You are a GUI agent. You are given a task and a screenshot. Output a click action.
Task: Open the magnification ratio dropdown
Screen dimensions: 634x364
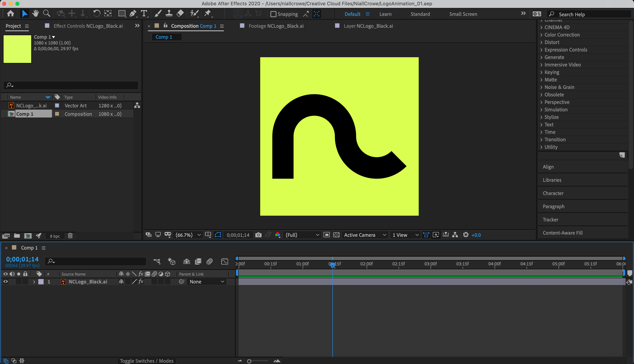click(x=188, y=235)
